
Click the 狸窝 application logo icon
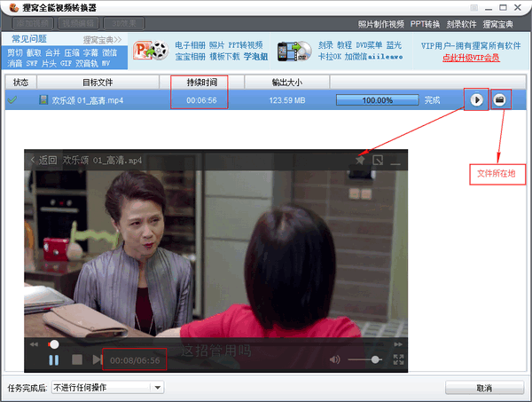coord(13,7)
